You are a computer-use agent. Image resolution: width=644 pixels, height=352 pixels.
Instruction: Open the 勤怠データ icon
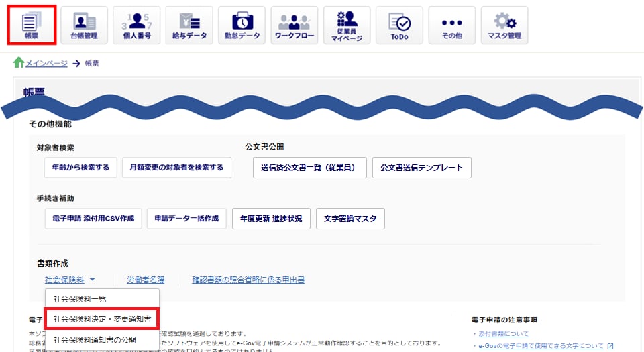coord(241,25)
